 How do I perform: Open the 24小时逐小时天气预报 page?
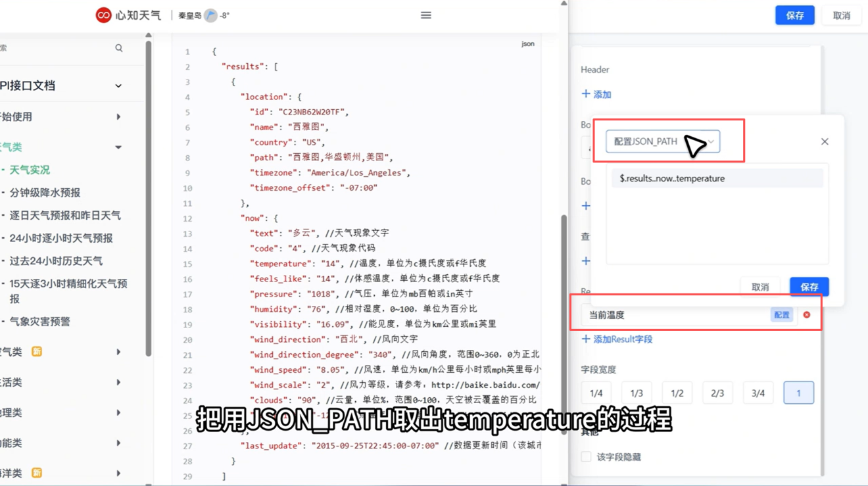(x=61, y=238)
